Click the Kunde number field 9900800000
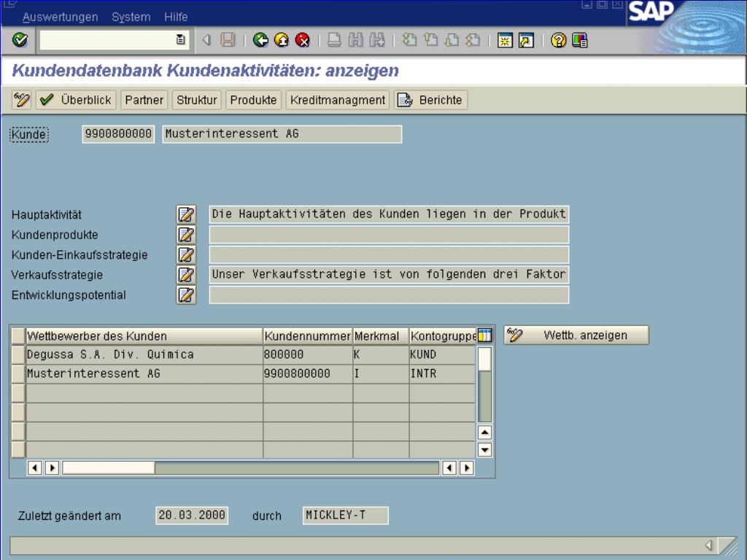Screen dimensions: 747x560 pos(118,134)
